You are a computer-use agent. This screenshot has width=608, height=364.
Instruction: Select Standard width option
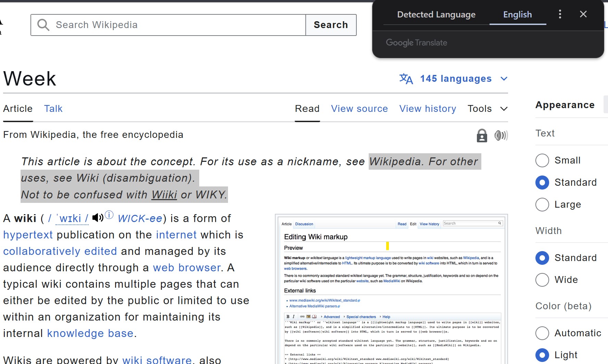click(x=542, y=258)
